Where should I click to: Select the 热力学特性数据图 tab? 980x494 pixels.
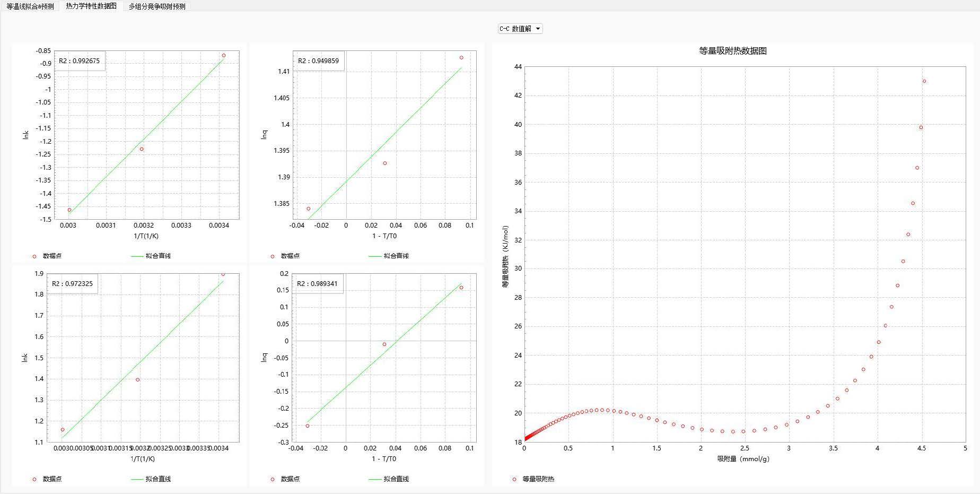91,6
